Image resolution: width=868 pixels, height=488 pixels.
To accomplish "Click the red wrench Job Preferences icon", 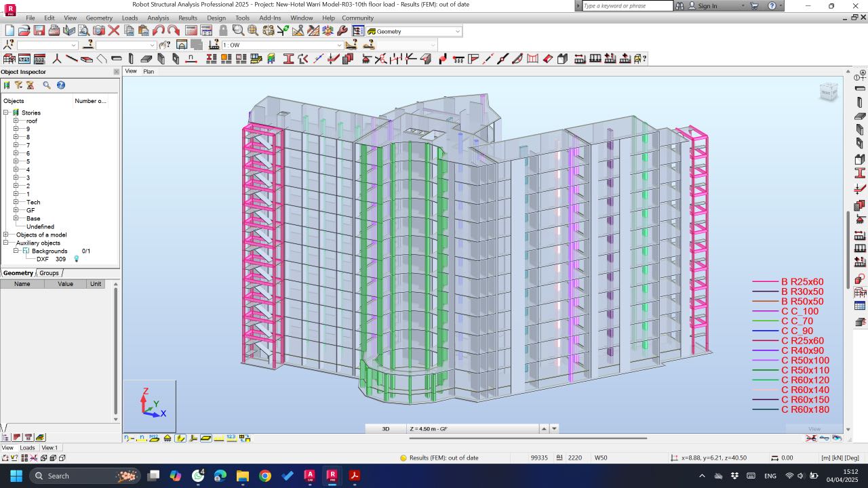I will pyautogui.click(x=342, y=30).
